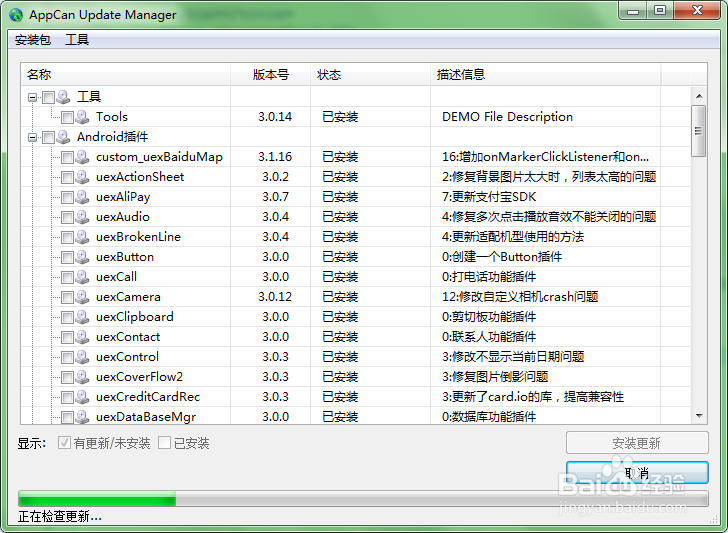Click the '正在检查更新...' status text
The height and width of the screenshot is (533, 728).
point(59,516)
